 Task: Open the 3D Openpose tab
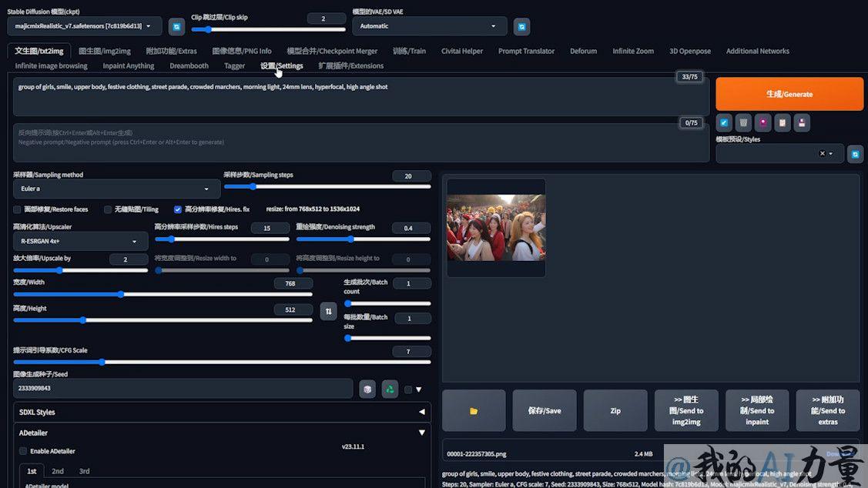[x=690, y=51]
